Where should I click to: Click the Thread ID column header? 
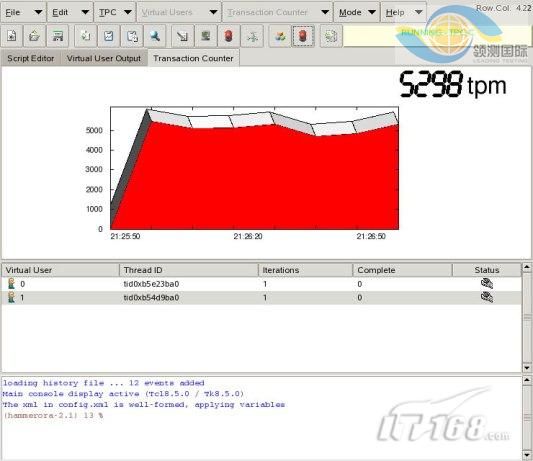pos(189,270)
